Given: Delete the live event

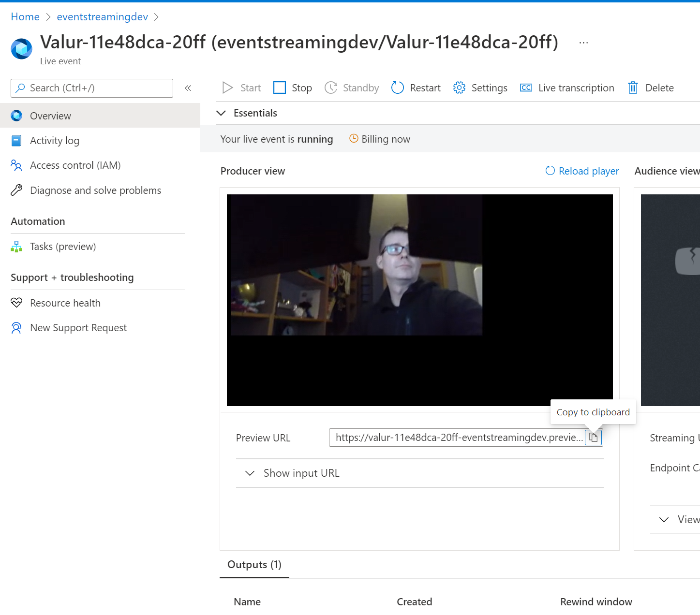Looking at the screenshot, I should point(650,88).
